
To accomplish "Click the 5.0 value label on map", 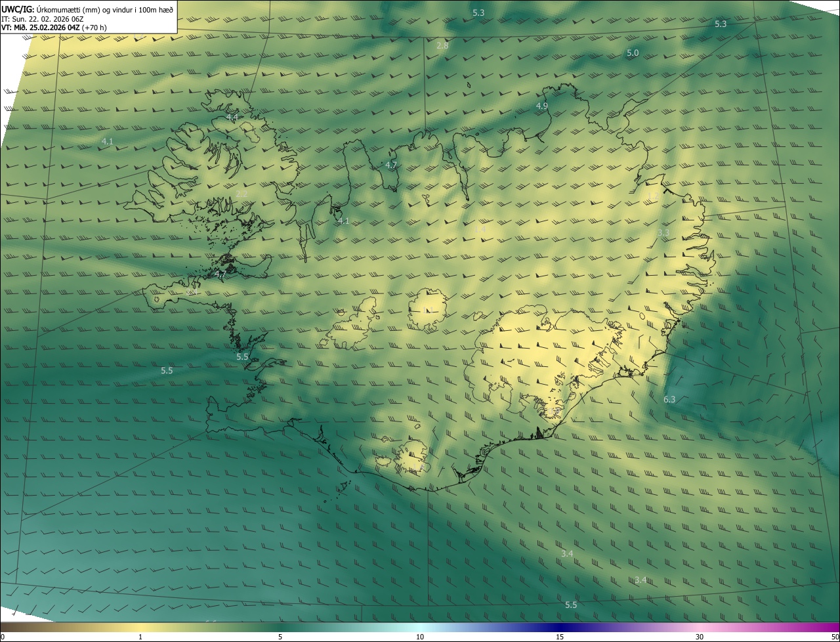I will point(633,53).
